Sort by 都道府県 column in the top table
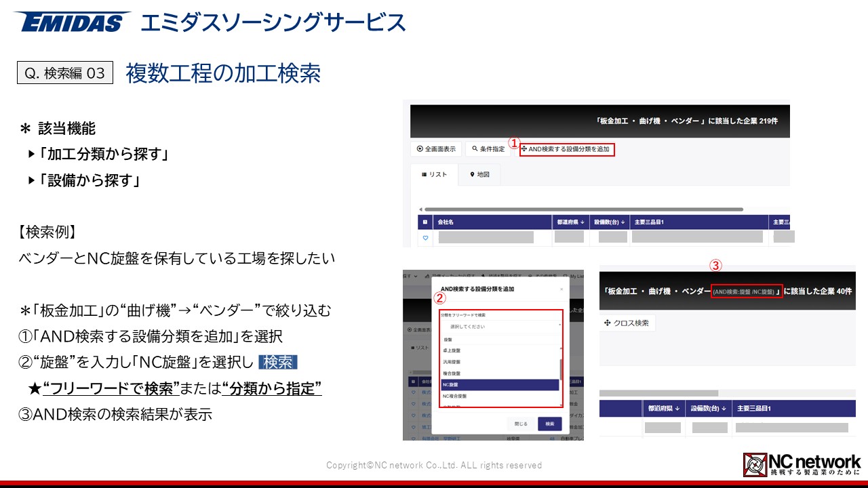 tap(570, 222)
